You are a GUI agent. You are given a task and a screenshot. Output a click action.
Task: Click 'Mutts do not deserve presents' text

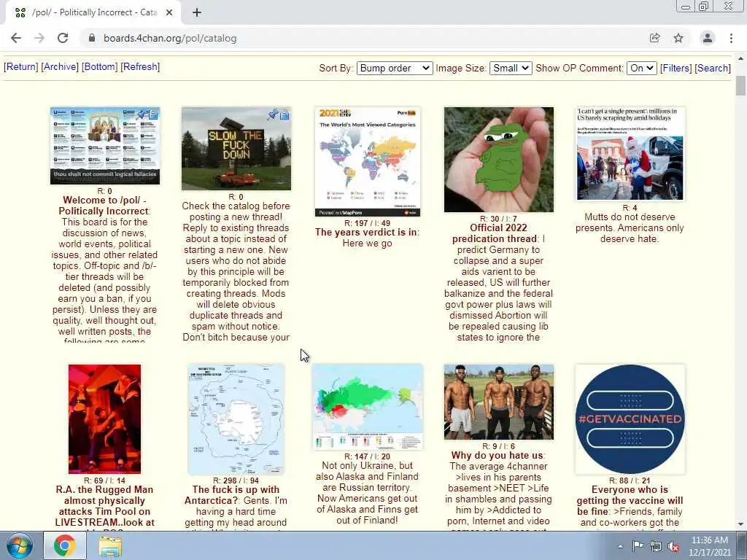tap(630, 227)
